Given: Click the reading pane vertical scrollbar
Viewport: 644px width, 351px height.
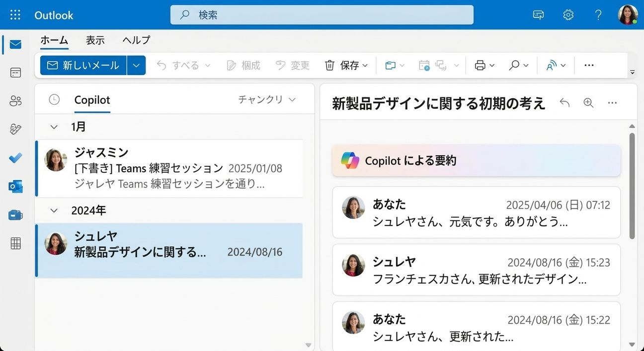Looking at the screenshot, I should click(632, 186).
